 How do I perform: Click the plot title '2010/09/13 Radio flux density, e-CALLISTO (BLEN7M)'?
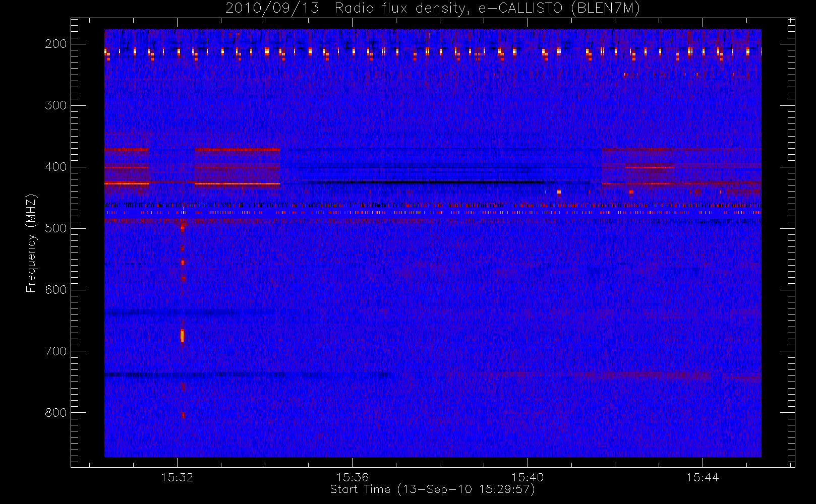(433, 9)
